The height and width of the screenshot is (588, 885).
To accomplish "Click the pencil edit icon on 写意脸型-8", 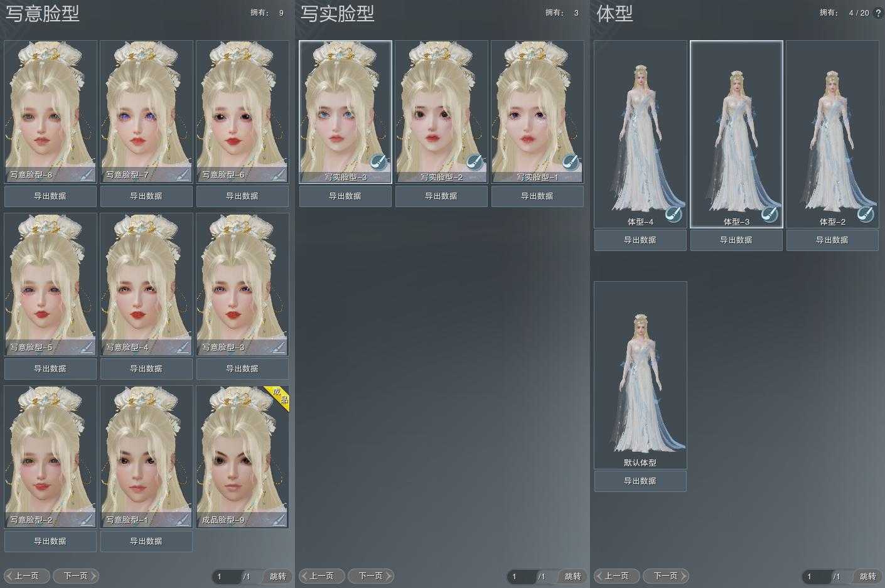I will (x=87, y=174).
